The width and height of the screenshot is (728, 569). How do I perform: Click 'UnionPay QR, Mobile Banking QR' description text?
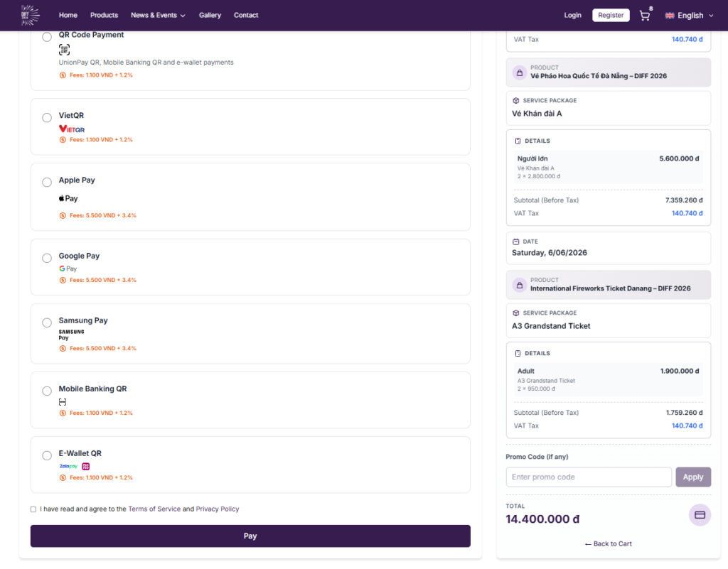click(x=146, y=63)
